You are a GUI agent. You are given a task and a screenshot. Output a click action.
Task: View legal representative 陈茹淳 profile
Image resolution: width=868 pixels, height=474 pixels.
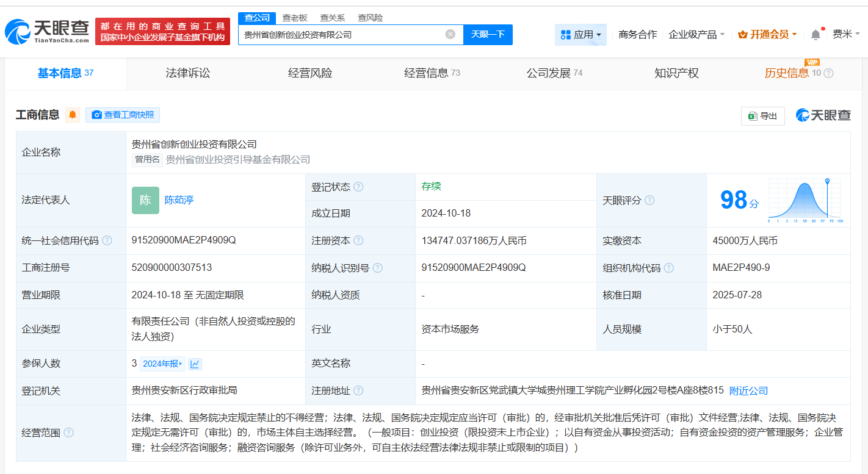[178, 200]
